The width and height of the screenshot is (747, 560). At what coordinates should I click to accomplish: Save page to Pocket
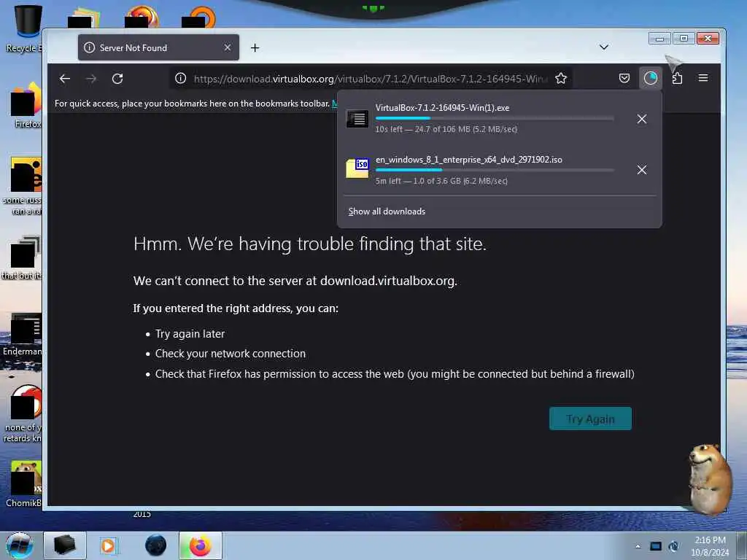(624, 78)
